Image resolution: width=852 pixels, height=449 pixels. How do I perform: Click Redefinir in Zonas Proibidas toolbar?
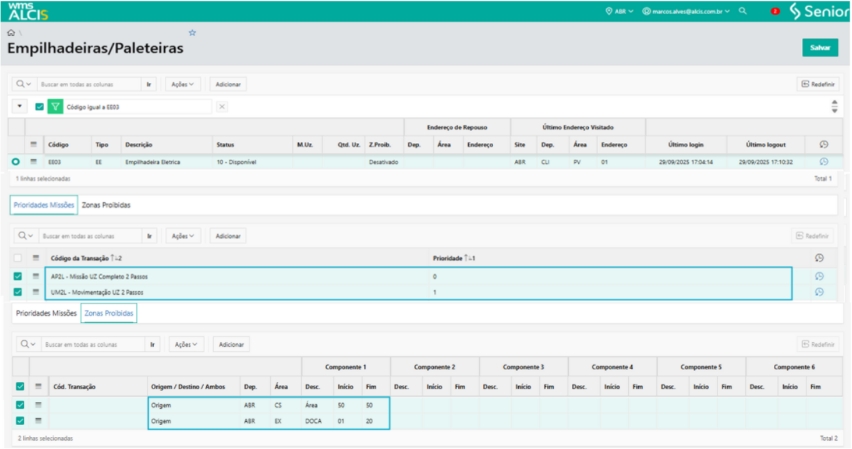[x=818, y=344]
